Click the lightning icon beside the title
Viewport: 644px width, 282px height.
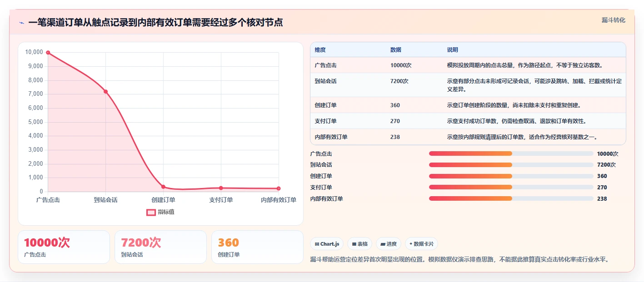pos(21,23)
